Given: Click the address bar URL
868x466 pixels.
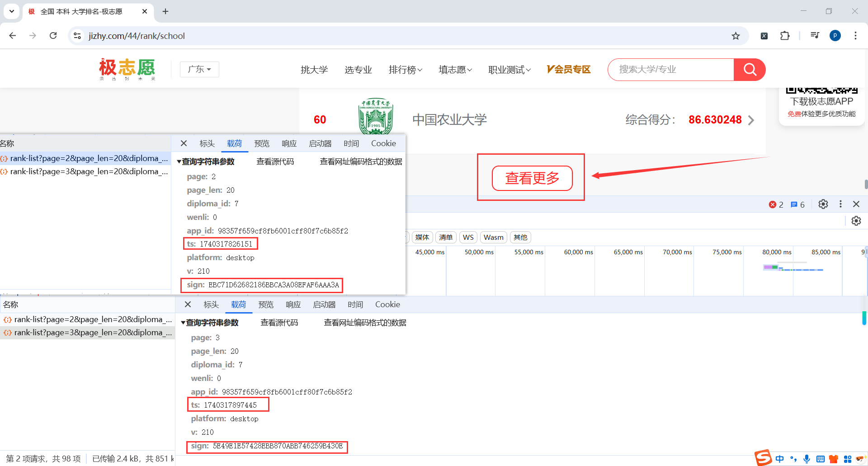Looking at the screenshot, I should [x=137, y=36].
